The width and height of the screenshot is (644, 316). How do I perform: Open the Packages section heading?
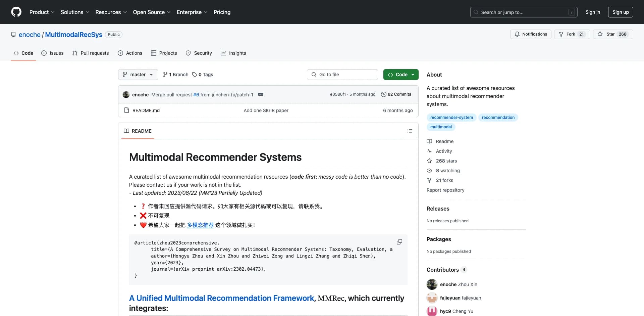tap(439, 239)
